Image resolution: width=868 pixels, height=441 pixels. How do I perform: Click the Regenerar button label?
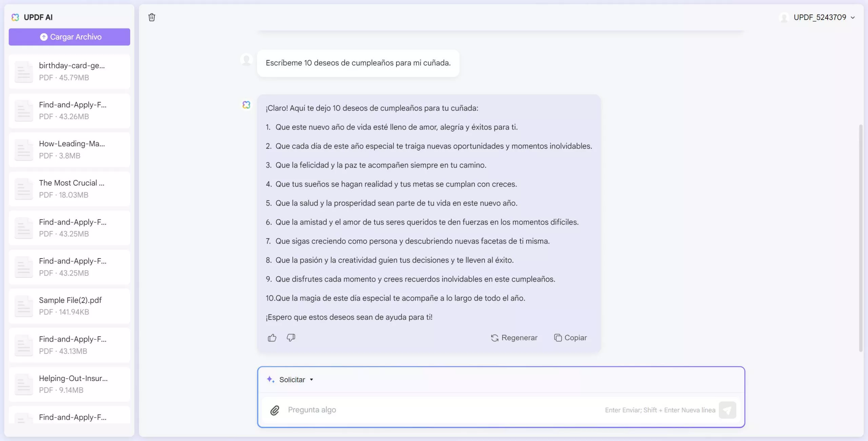pyautogui.click(x=519, y=338)
